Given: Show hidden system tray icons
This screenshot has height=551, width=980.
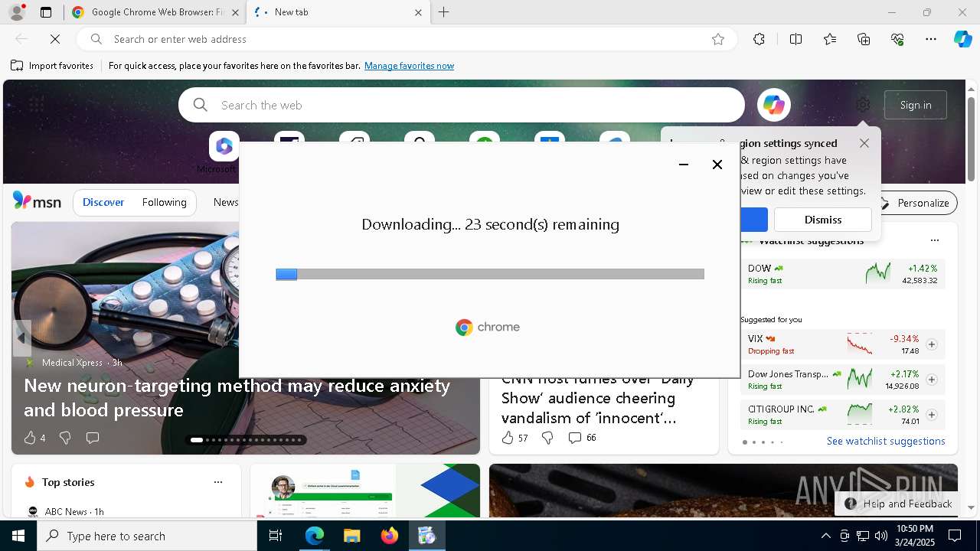Looking at the screenshot, I should [825, 536].
